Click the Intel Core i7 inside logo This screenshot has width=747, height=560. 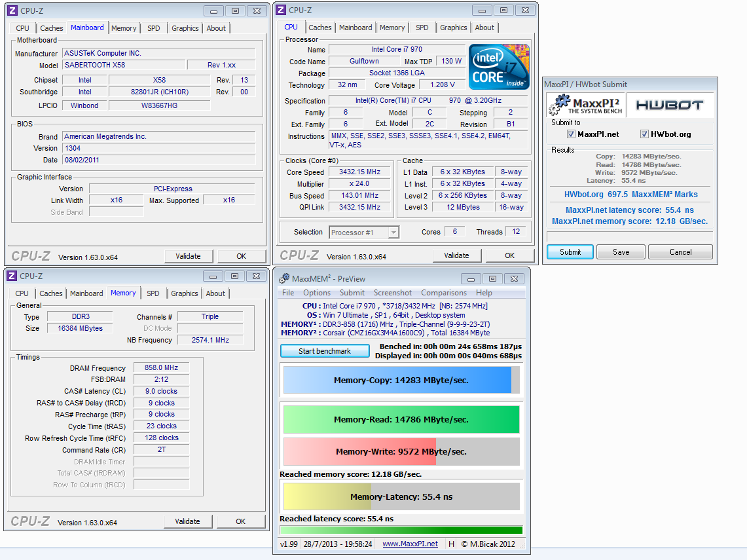click(499, 67)
